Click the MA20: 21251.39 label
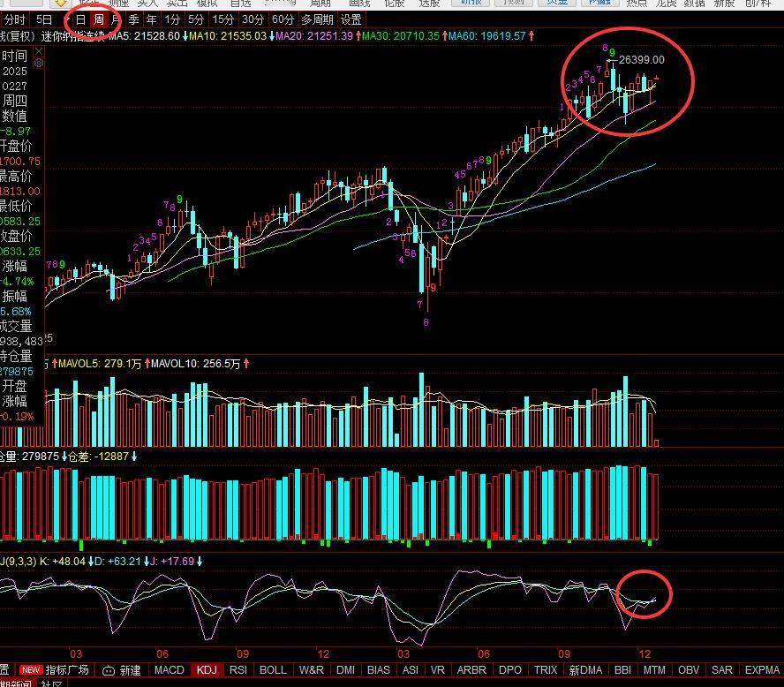This screenshot has width=784, height=687. [314, 36]
